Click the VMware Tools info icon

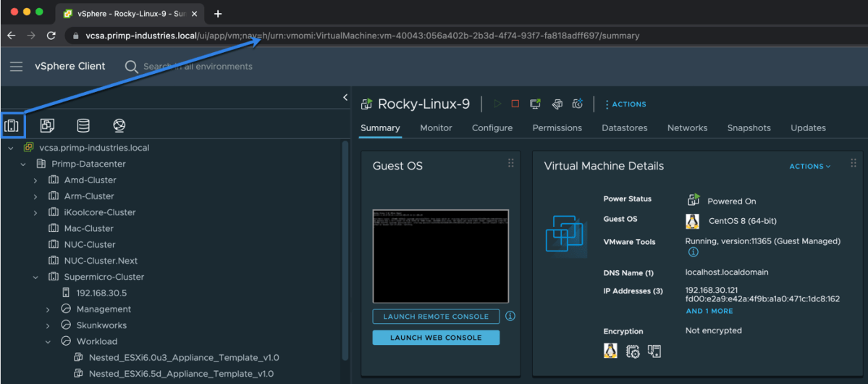pos(693,252)
